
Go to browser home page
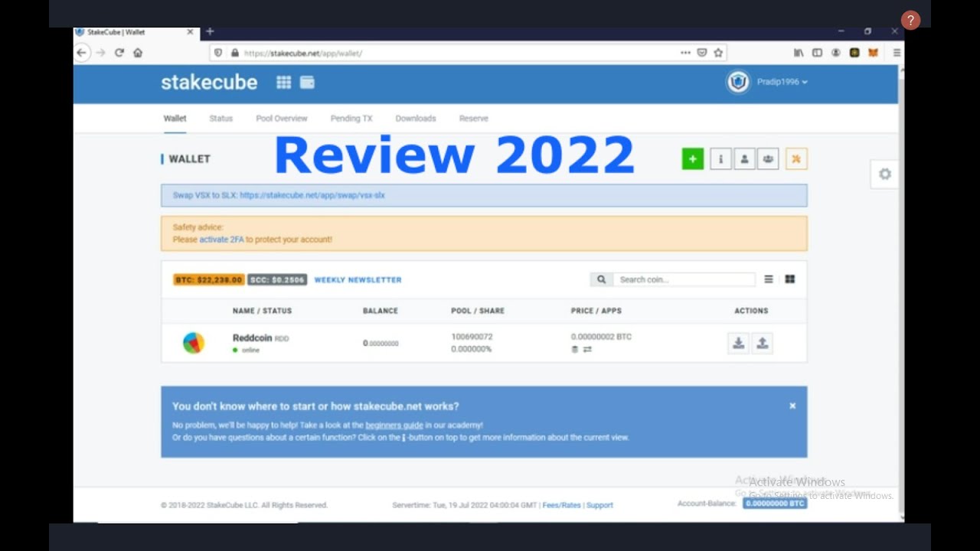click(138, 53)
